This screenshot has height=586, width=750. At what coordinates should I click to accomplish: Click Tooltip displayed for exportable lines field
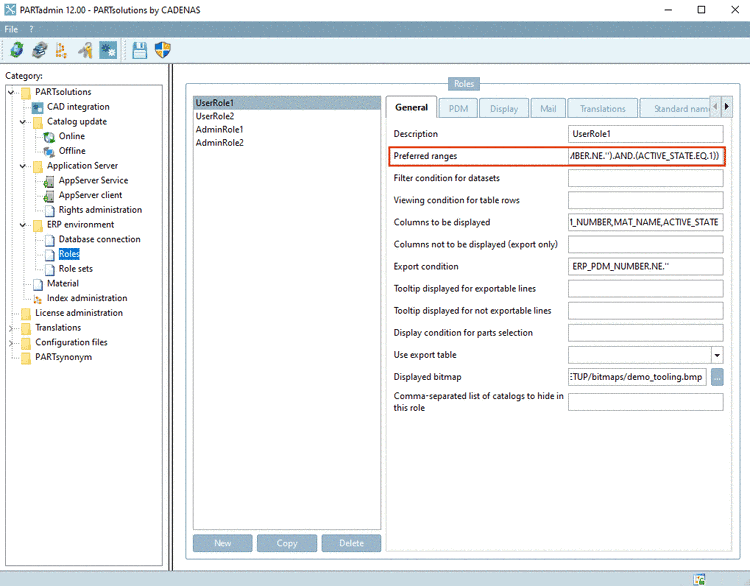tap(646, 288)
